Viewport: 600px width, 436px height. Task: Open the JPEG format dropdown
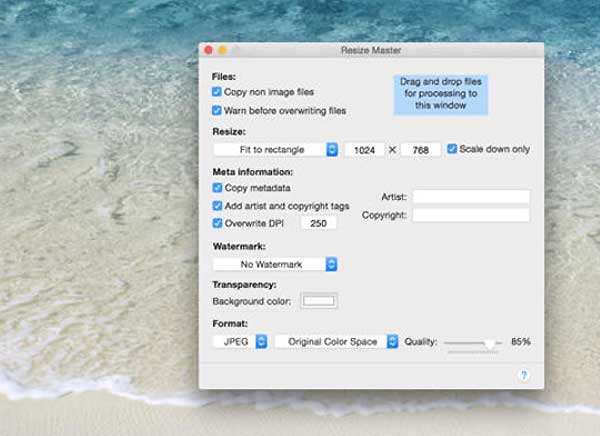(x=240, y=341)
